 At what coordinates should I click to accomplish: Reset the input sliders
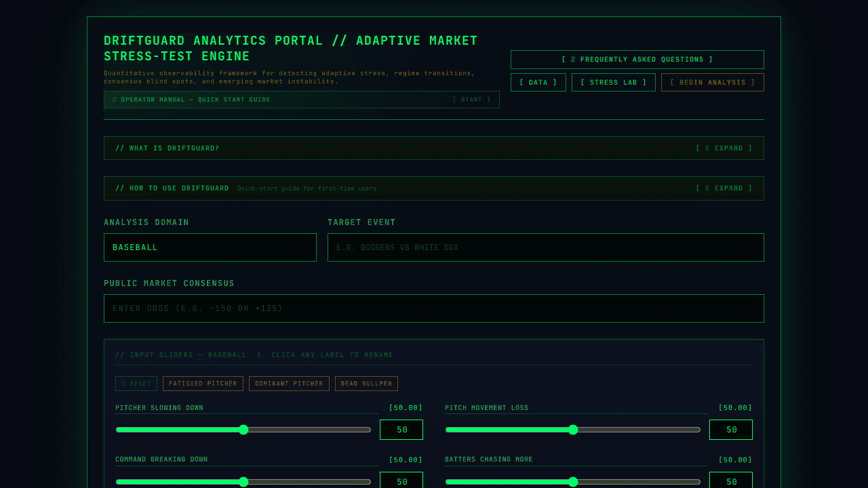tap(136, 384)
